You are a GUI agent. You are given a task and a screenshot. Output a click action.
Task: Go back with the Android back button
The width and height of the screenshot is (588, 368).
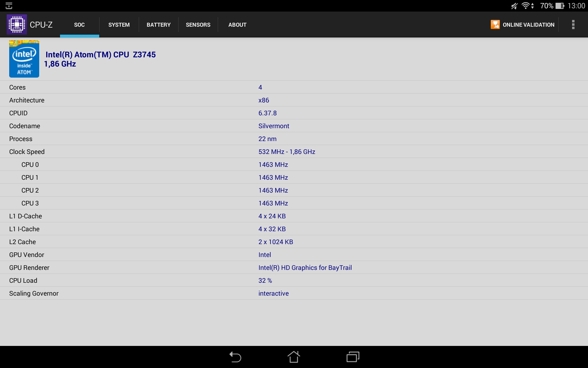coord(235,357)
